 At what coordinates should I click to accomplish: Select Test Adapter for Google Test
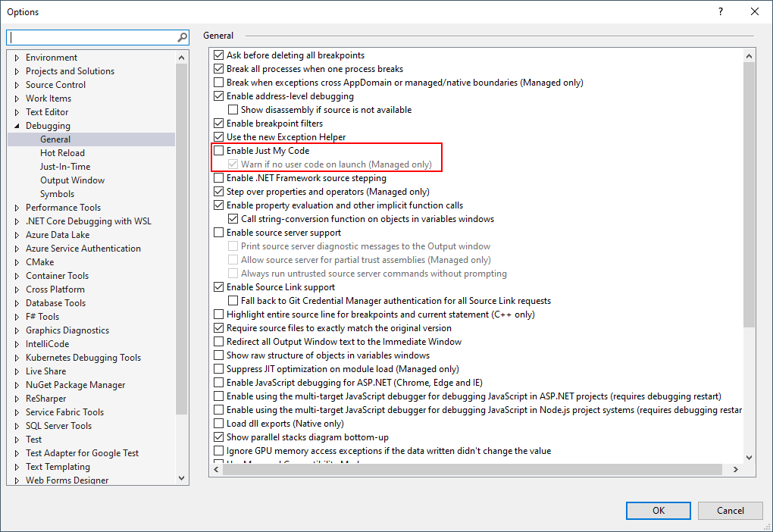click(83, 453)
